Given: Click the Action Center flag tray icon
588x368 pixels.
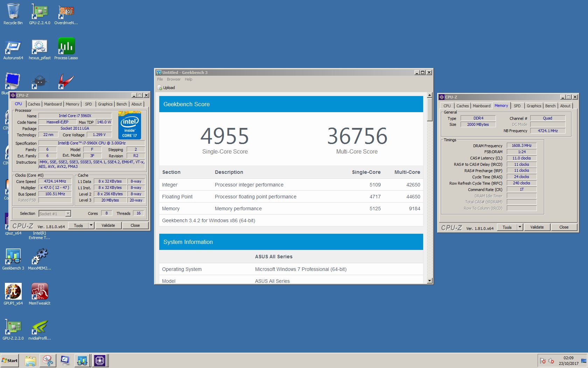Looking at the screenshot, I should [x=543, y=361].
